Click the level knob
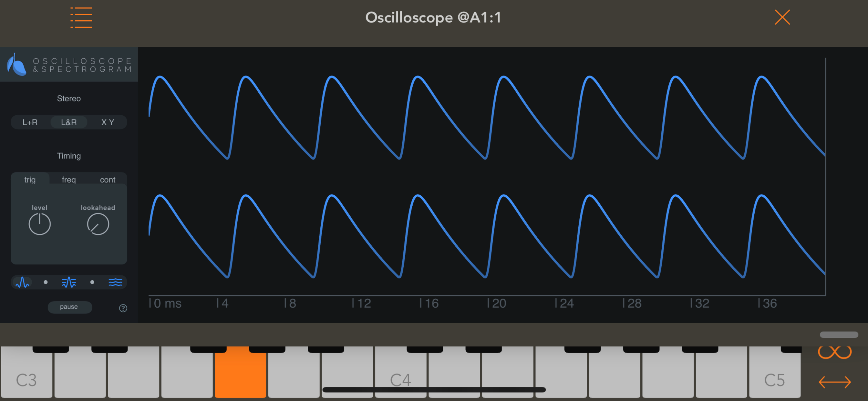The width and height of the screenshot is (868, 401). (39, 224)
